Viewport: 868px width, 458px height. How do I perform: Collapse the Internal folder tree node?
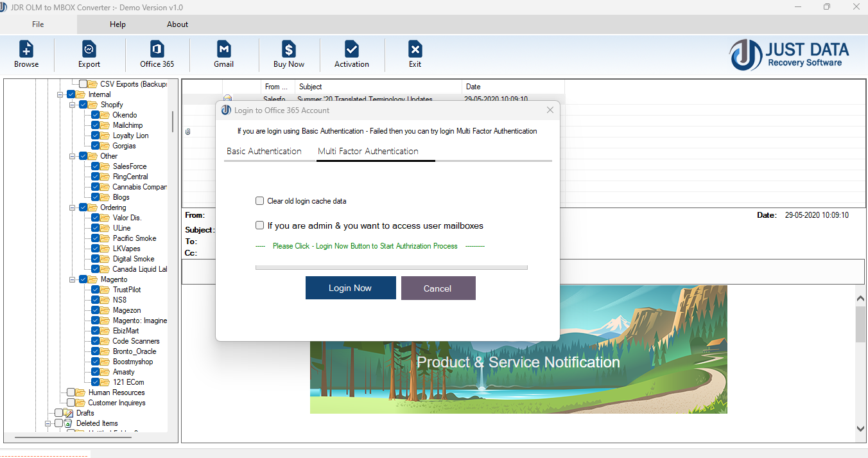coord(60,94)
